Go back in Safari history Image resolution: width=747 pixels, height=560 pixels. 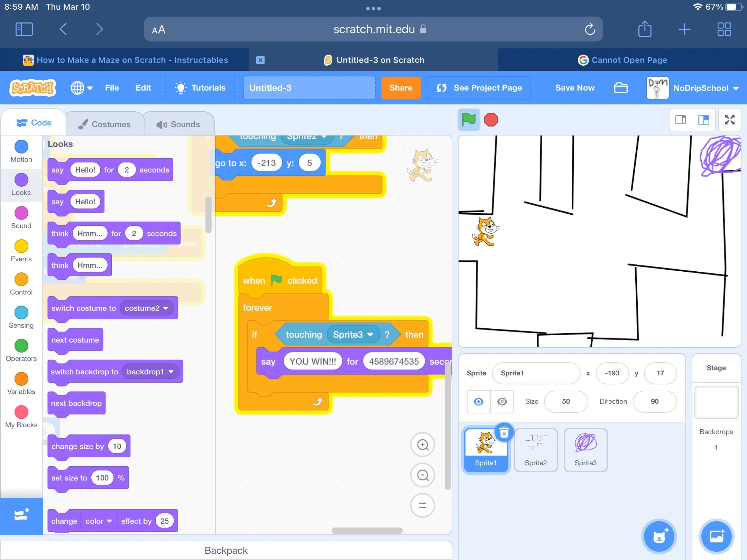[63, 29]
